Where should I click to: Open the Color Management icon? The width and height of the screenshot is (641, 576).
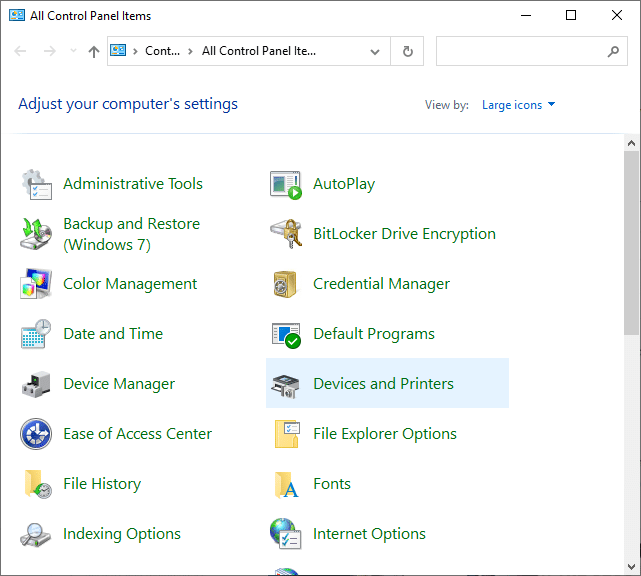click(x=36, y=284)
